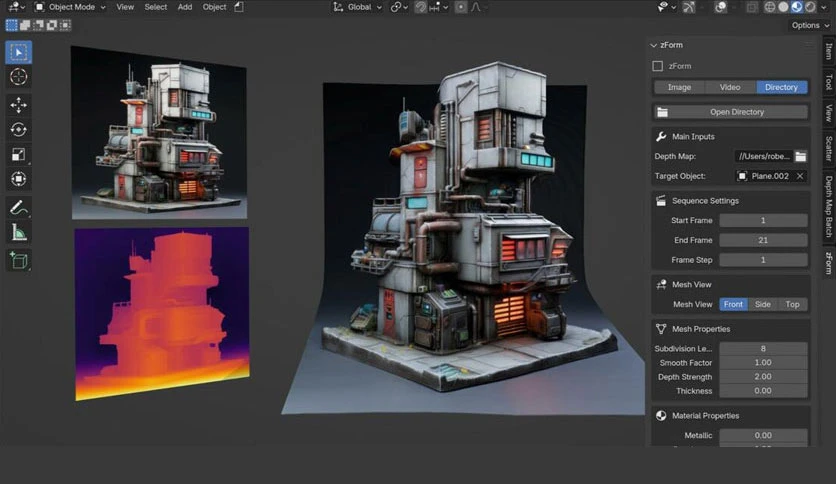Open the pivot point dropdown
This screenshot has width=836, height=484.
[x=399, y=7]
